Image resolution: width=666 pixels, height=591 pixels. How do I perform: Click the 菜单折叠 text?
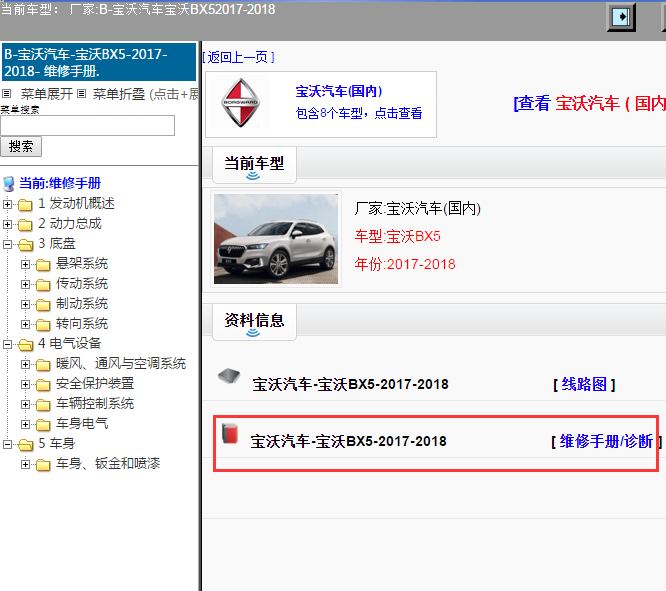(x=119, y=94)
